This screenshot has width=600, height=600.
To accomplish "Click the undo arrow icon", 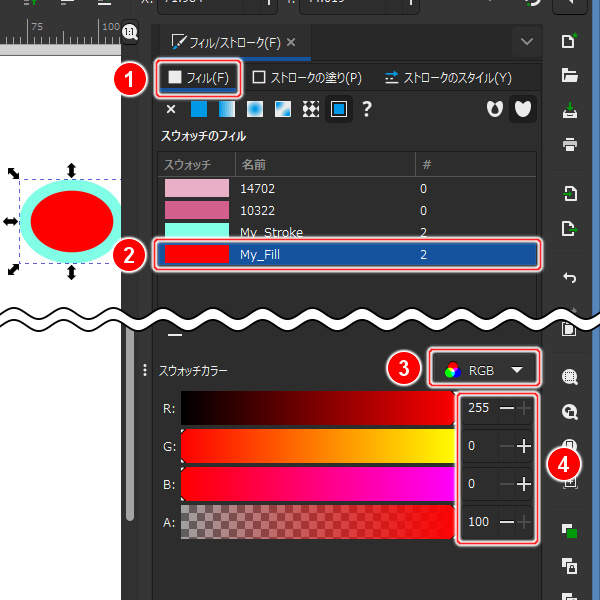I will tap(570, 277).
